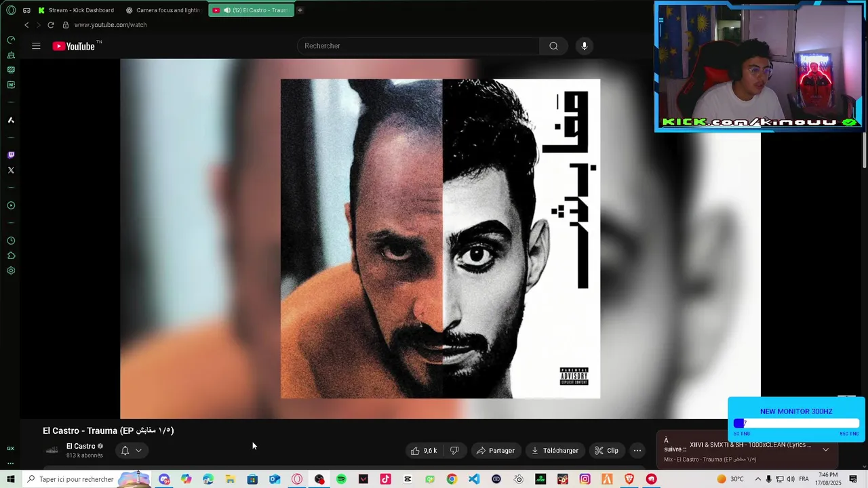Screen dimensions: 868x488
Task: Open Twitch panel in Opera sidebar
Action: point(11,155)
